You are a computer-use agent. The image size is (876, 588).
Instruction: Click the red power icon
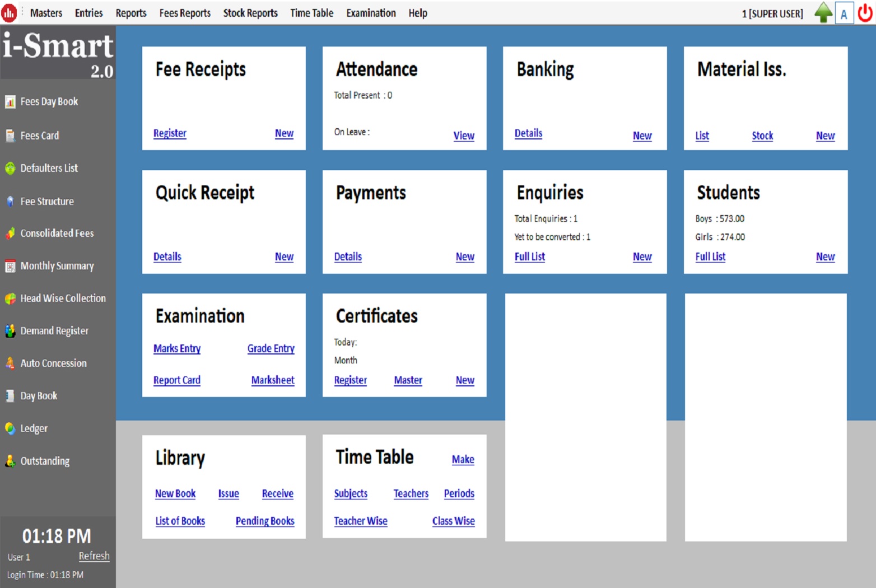tap(865, 13)
